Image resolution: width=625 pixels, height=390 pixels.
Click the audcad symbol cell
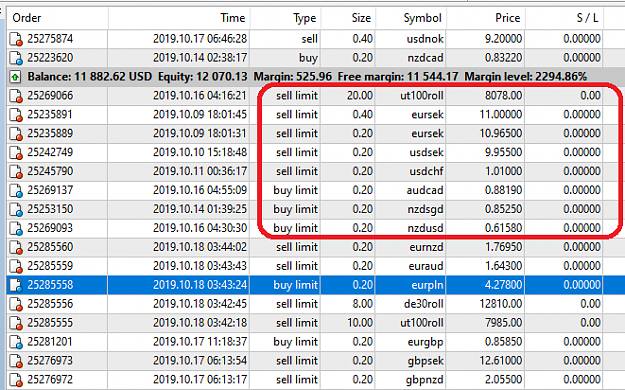[425, 190]
